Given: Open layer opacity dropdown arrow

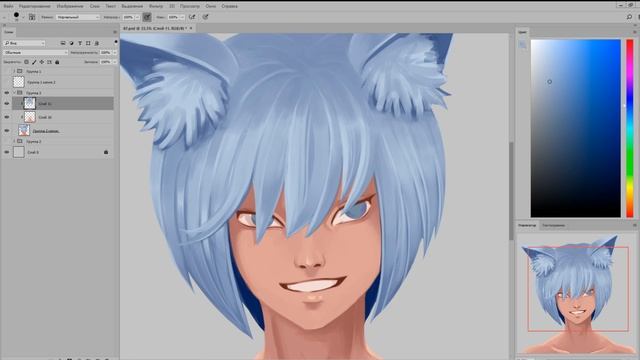Looking at the screenshot, I should tap(114, 52).
